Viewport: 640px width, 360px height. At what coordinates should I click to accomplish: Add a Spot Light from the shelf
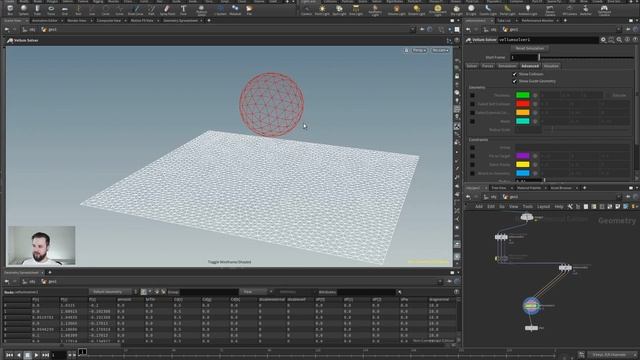[339, 10]
